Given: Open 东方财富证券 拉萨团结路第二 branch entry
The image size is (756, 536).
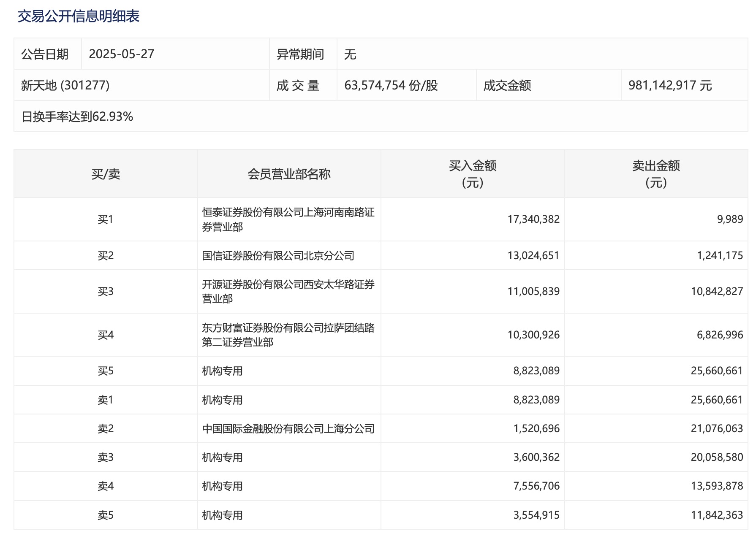Looking at the screenshot, I should [288, 335].
